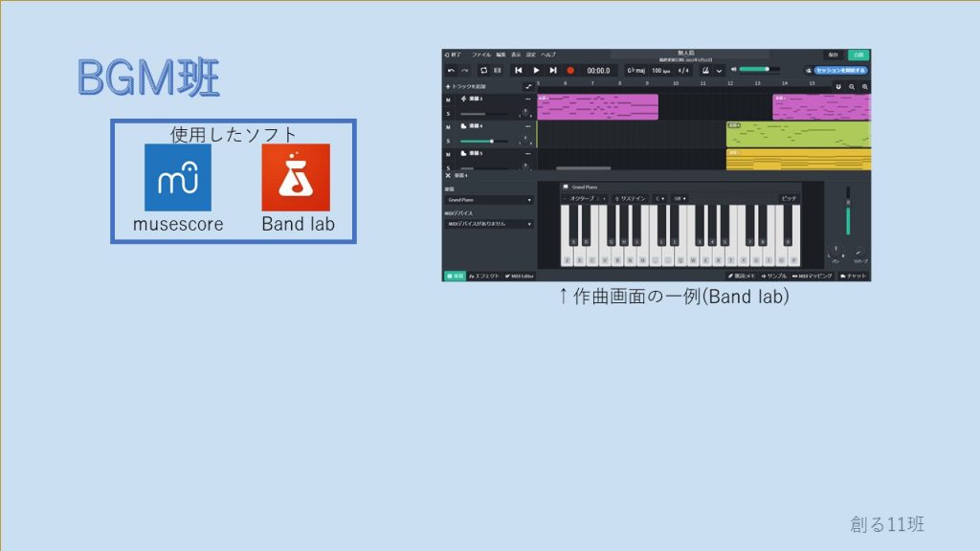
Task: Skip to end with skip-forward button
Action: coord(553,71)
